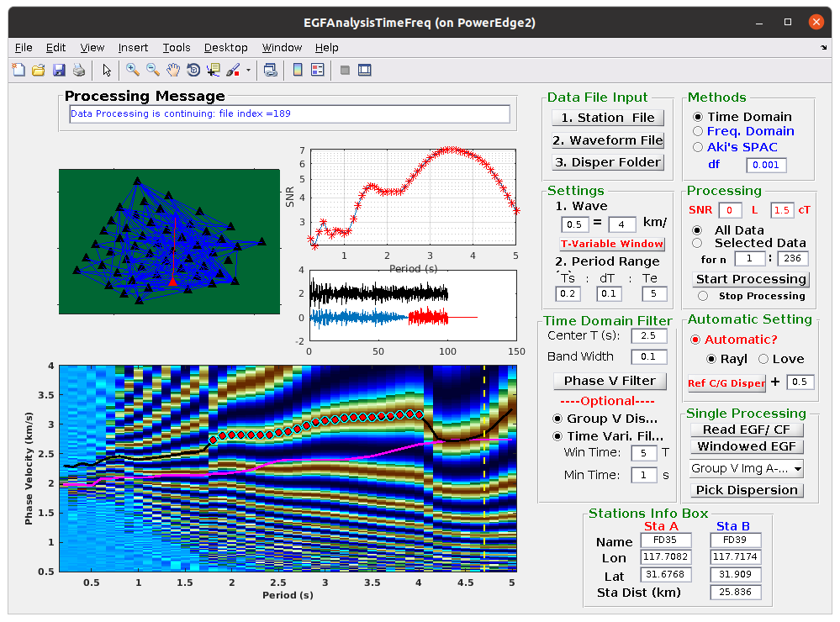
Task: Expand the Group V Img dropdown
Action: click(747, 468)
